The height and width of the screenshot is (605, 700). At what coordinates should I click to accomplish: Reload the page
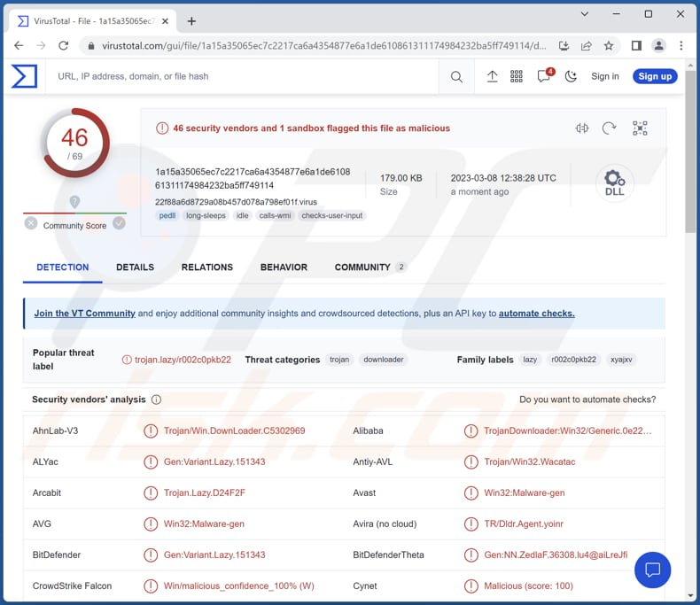pos(64,45)
